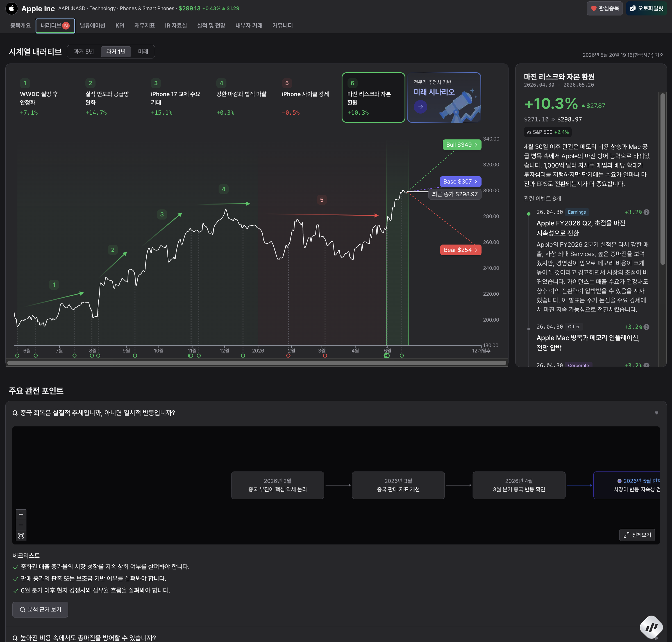Viewport: 672px width, 642px height.
Task: Click the 2026년 2월 중국 부진이 핵심 약세 논리 node
Action: point(277,485)
